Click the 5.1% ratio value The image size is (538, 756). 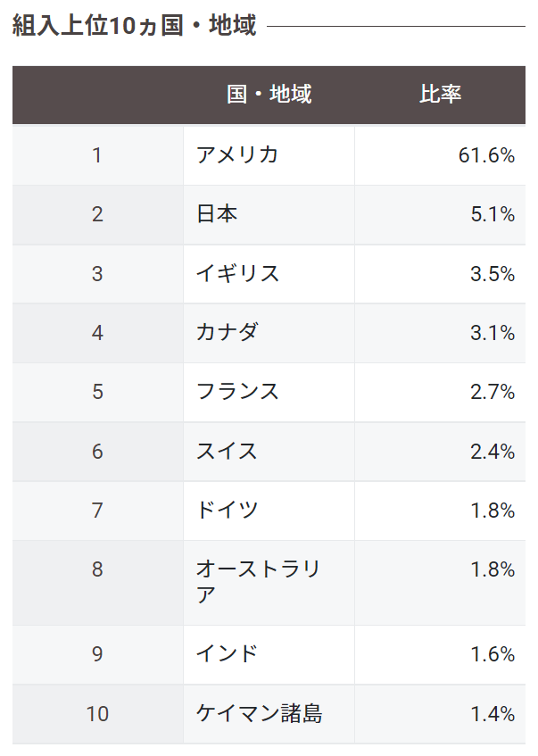(x=492, y=214)
